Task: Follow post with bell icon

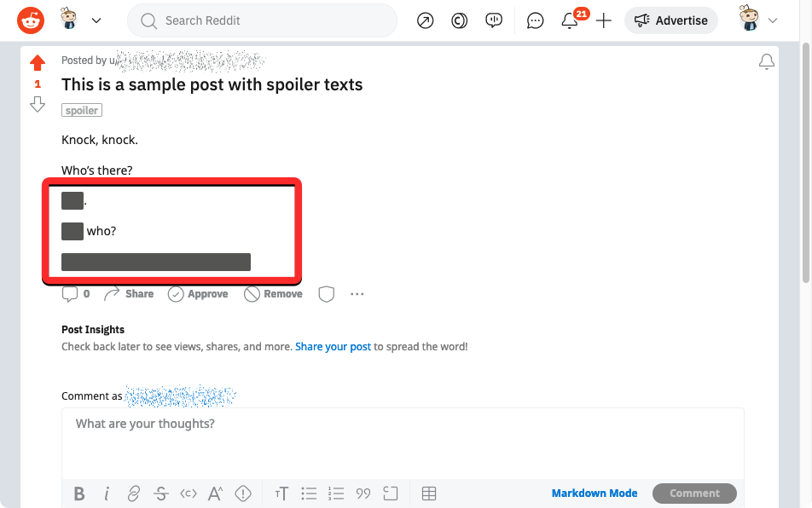Action: [x=767, y=61]
